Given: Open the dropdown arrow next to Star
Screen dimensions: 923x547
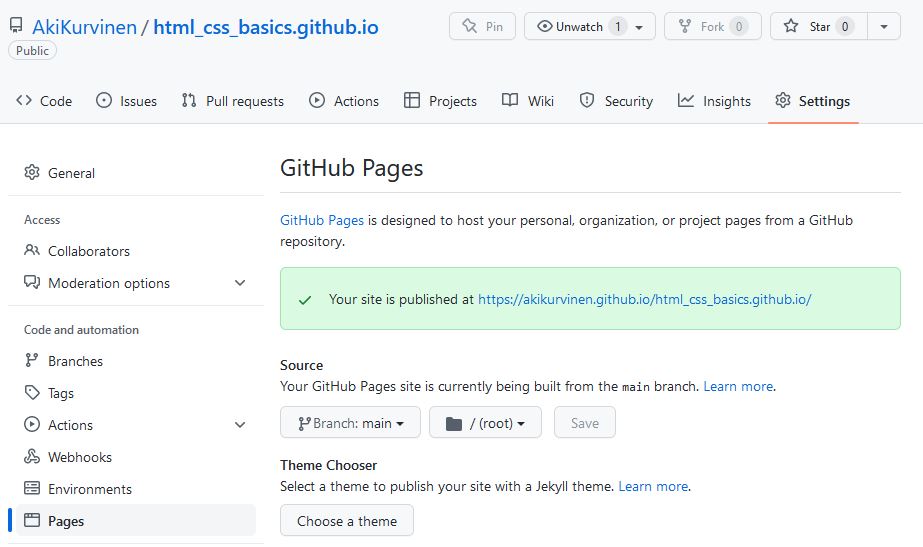Looking at the screenshot, I should pos(884,26).
